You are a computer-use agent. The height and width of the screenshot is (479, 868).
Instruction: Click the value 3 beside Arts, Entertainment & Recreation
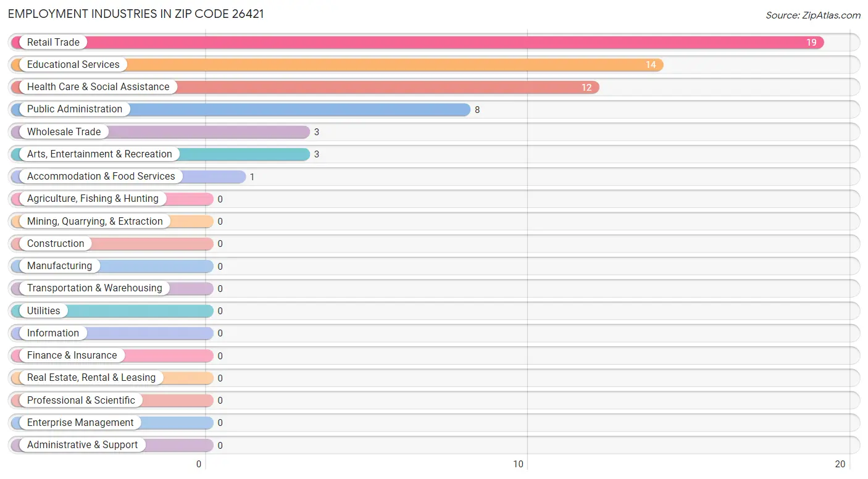(x=317, y=154)
